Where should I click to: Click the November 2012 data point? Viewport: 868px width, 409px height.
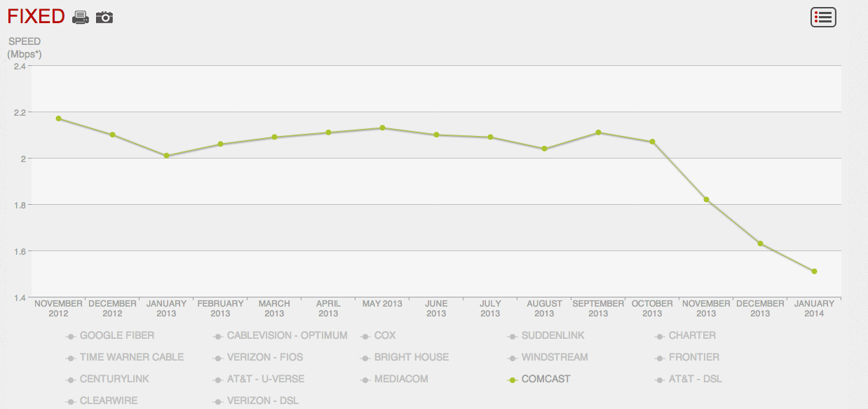[59, 119]
